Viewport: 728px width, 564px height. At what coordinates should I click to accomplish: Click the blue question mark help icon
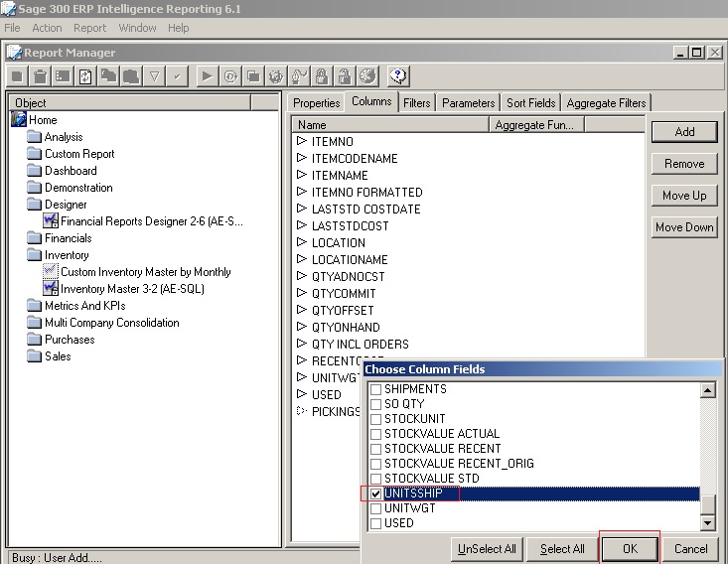398,76
